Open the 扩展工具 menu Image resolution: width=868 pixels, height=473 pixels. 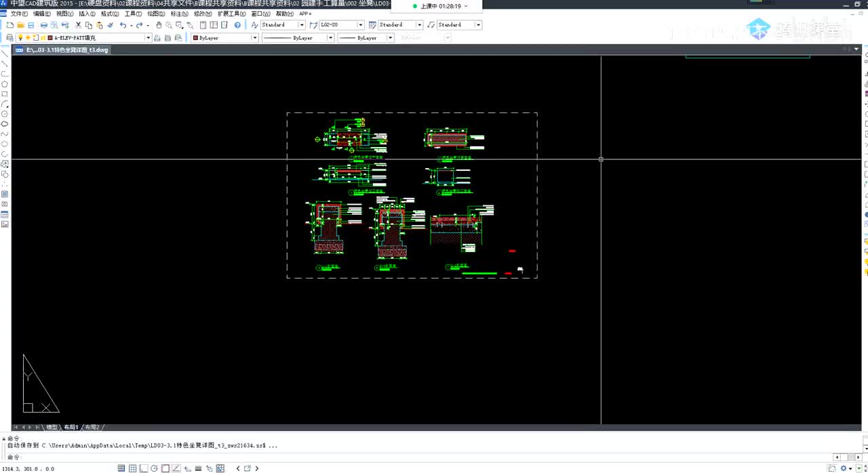(231, 14)
